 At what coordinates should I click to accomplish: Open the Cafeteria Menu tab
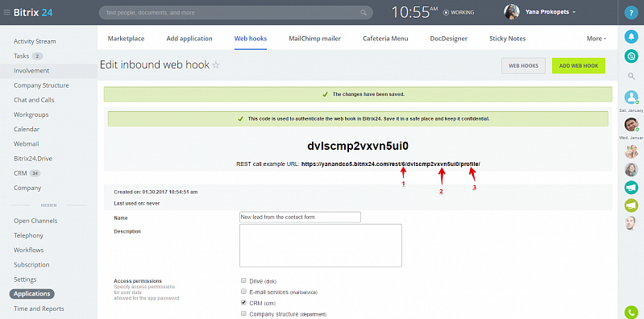coord(385,39)
